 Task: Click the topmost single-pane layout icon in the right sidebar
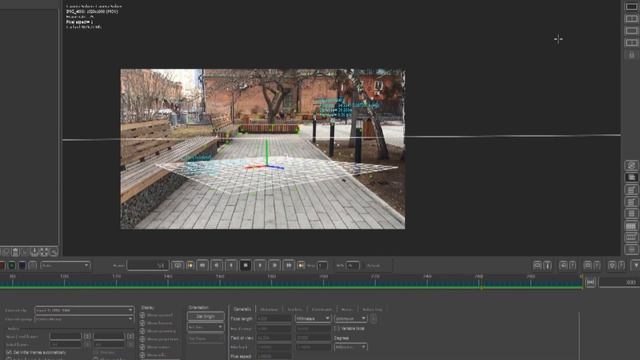point(631,7)
